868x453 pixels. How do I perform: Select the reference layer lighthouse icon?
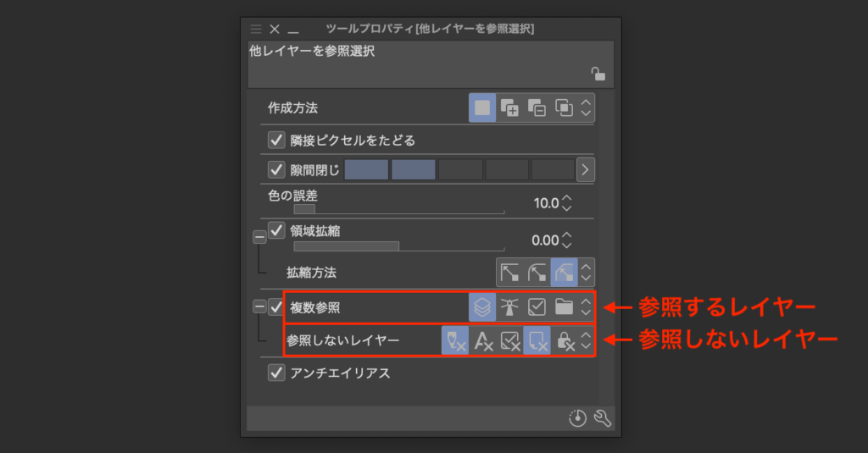pyautogui.click(x=509, y=307)
